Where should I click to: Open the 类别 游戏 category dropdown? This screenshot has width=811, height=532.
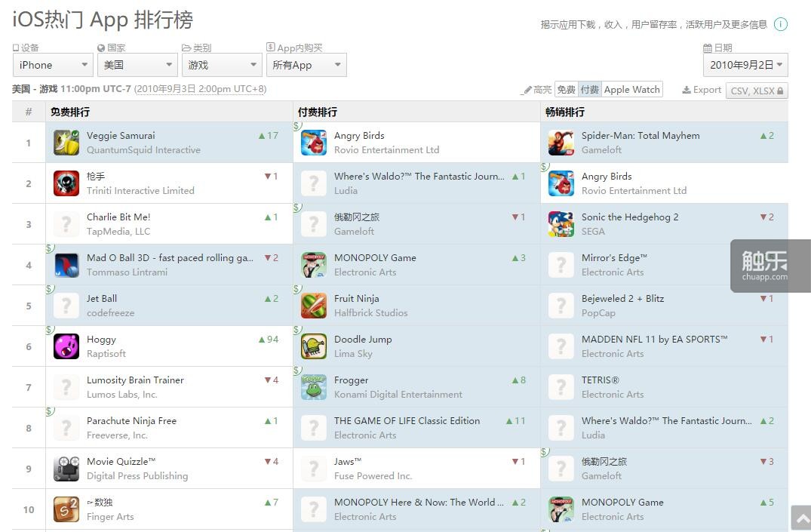coord(222,65)
